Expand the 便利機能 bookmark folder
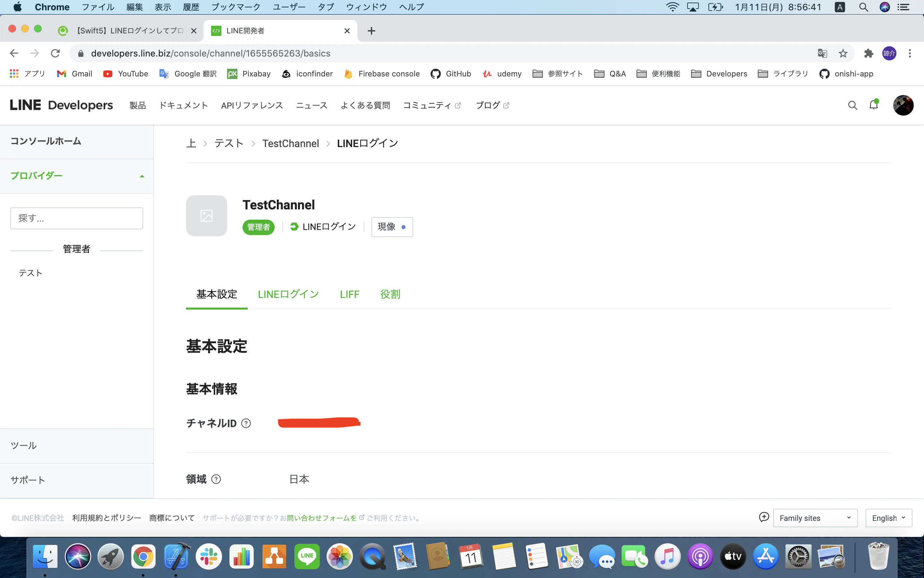This screenshot has width=924, height=578. 659,74
